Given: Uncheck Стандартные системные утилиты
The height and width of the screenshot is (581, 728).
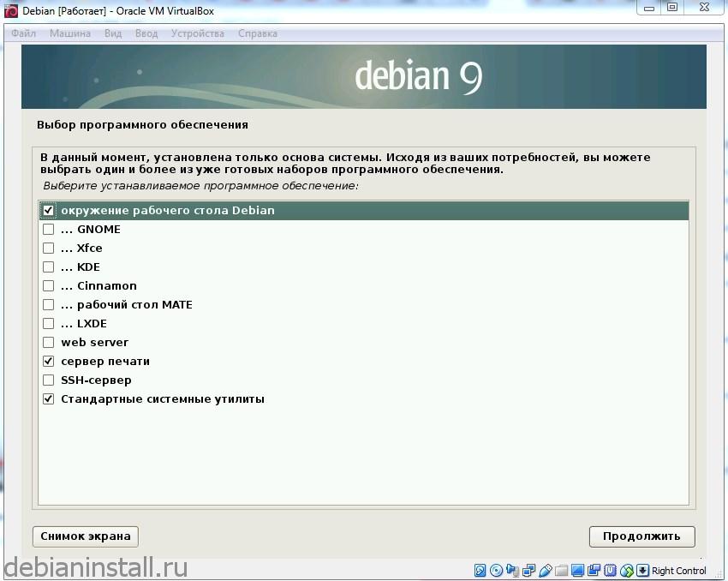Looking at the screenshot, I should pyautogui.click(x=49, y=398).
